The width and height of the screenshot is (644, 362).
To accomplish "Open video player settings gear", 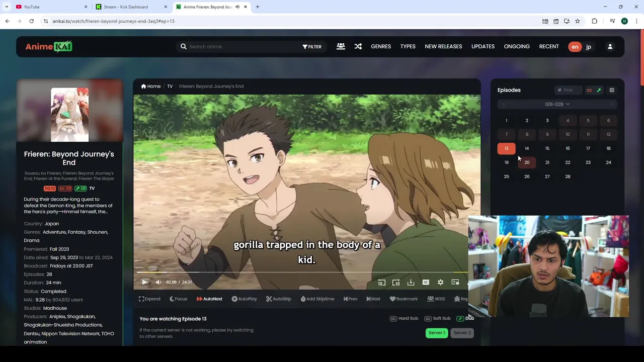I will pyautogui.click(x=440, y=283).
